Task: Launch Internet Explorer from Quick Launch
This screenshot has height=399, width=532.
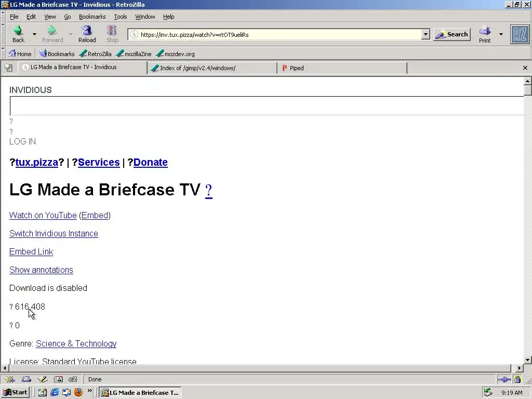Action: [x=54, y=393]
